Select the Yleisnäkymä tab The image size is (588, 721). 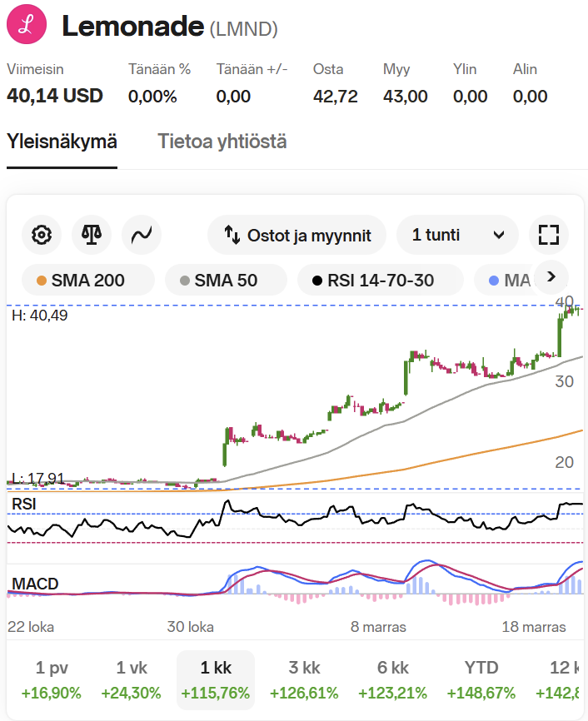point(62,142)
